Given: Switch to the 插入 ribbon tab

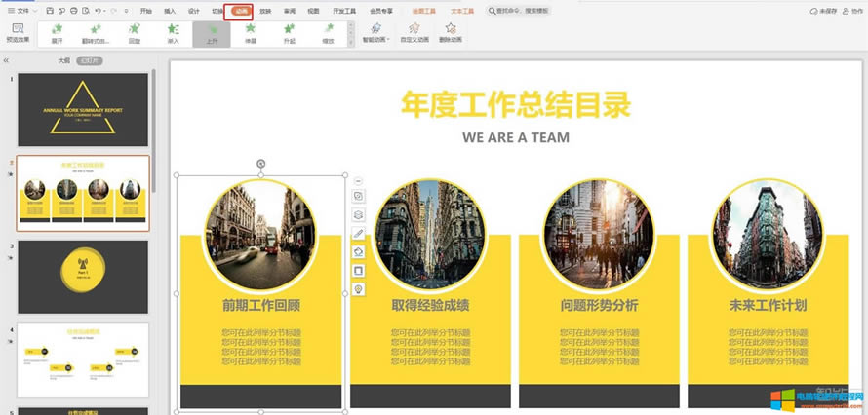Looking at the screenshot, I should [171, 11].
